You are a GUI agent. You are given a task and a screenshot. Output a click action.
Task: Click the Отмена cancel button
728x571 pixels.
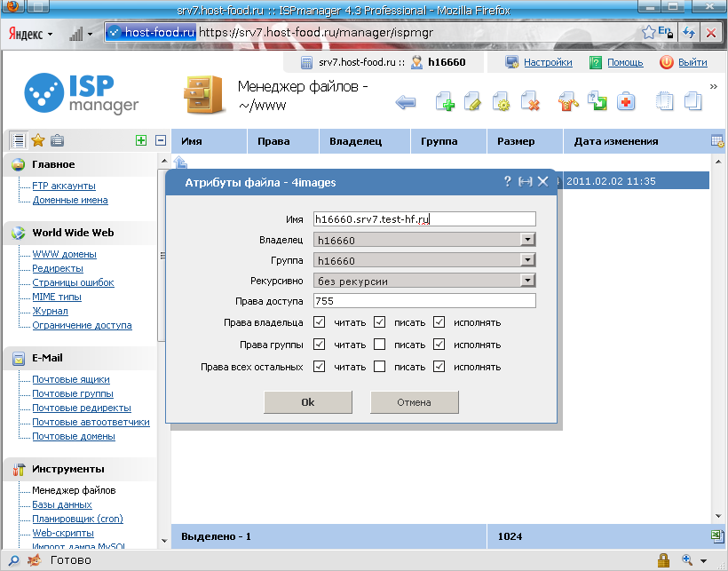tap(414, 402)
